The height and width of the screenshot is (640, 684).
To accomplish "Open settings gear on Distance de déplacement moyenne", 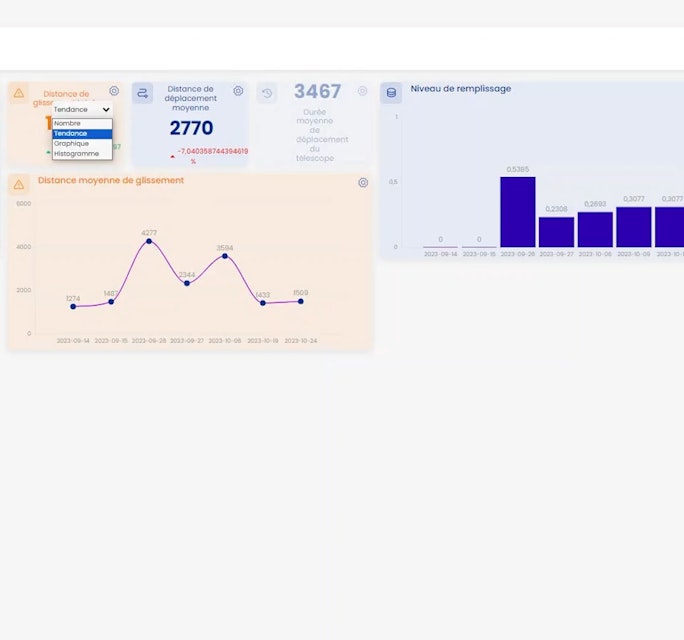I will click(x=238, y=91).
